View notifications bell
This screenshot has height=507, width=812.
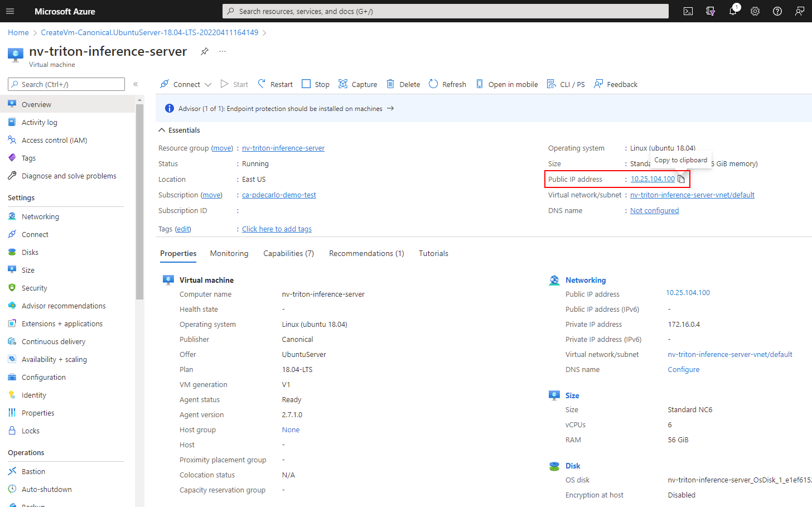click(x=733, y=11)
